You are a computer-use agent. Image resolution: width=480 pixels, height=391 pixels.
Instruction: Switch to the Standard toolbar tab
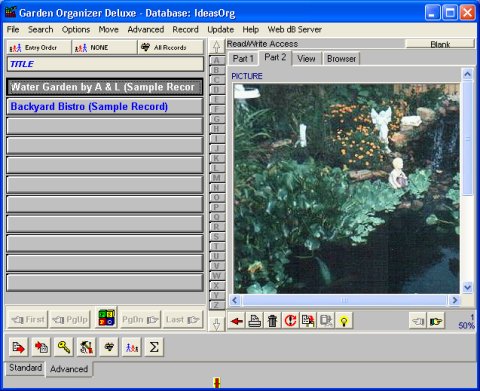point(25,368)
